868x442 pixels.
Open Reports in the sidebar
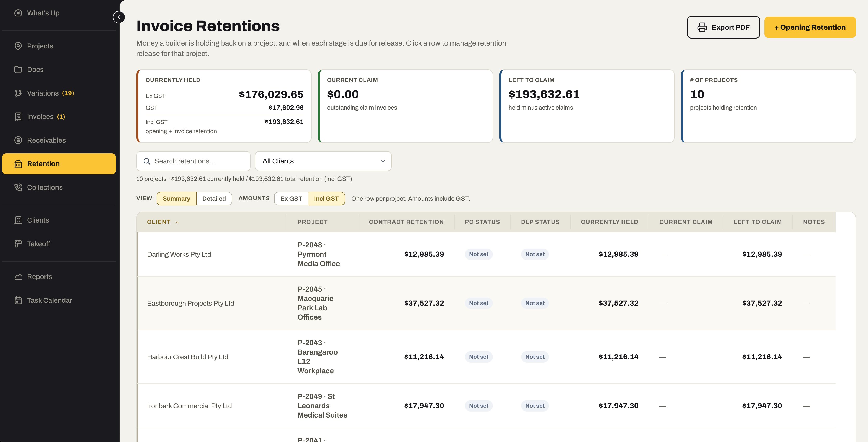coord(59,277)
